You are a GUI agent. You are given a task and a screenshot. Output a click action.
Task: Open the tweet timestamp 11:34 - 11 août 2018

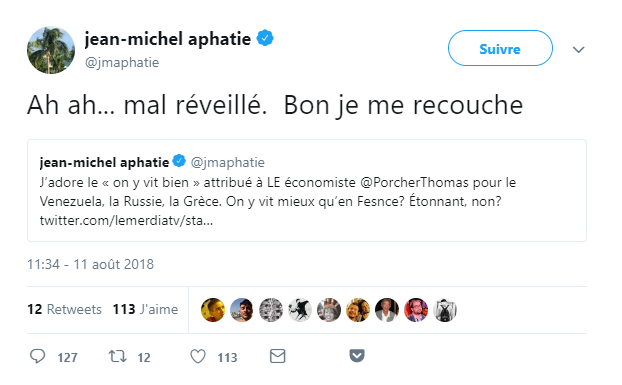pyautogui.click(x=90, y=264)
